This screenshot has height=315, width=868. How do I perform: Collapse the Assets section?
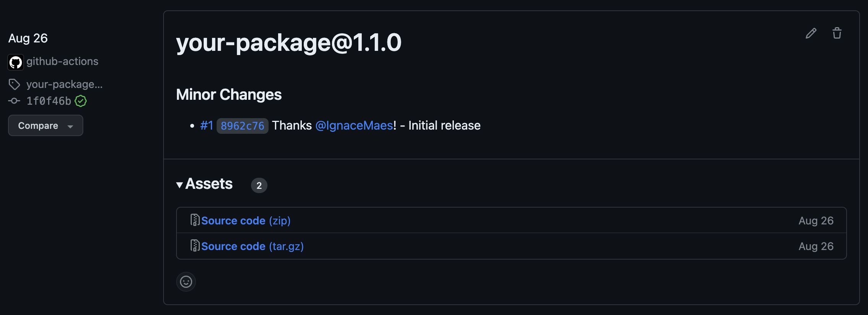point(180,185)
